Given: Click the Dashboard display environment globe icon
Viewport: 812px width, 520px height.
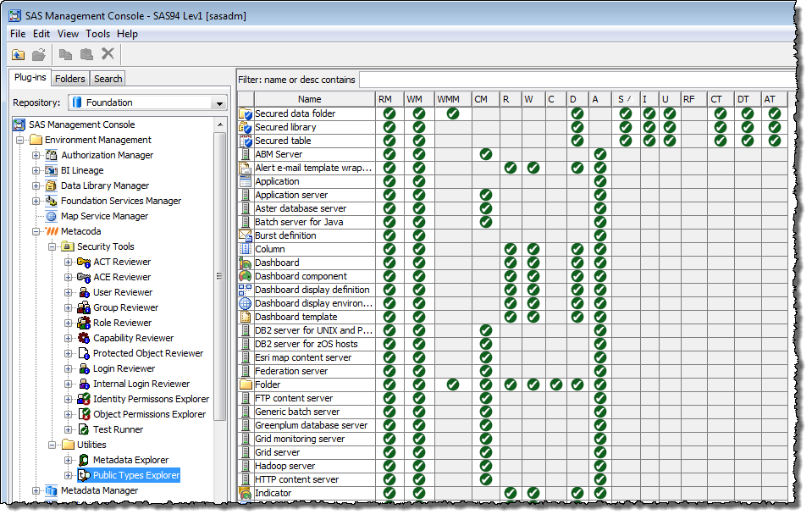Looking at the screenshot, I should pos(246,303).
